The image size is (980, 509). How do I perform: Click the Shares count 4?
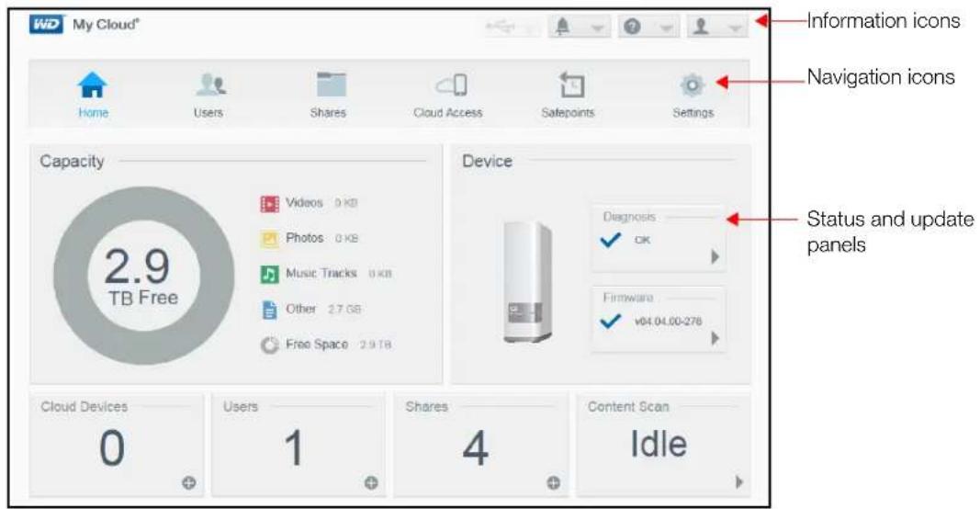(x=476, y=447)
